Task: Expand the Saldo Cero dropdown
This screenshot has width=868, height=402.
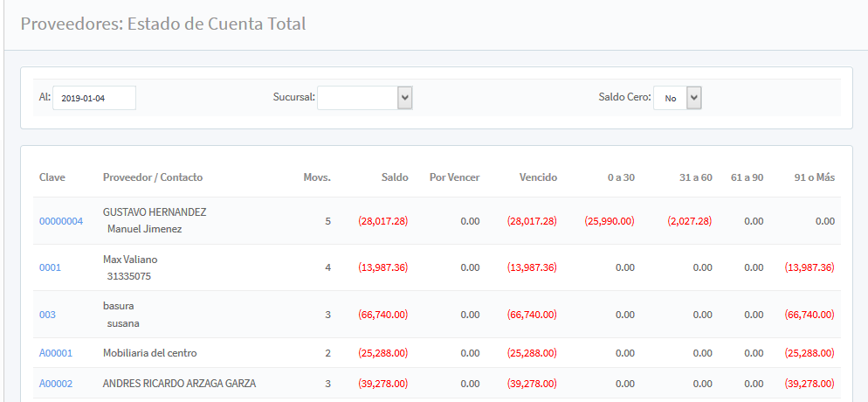Action: pyautogui.click(x=678, y=98)
